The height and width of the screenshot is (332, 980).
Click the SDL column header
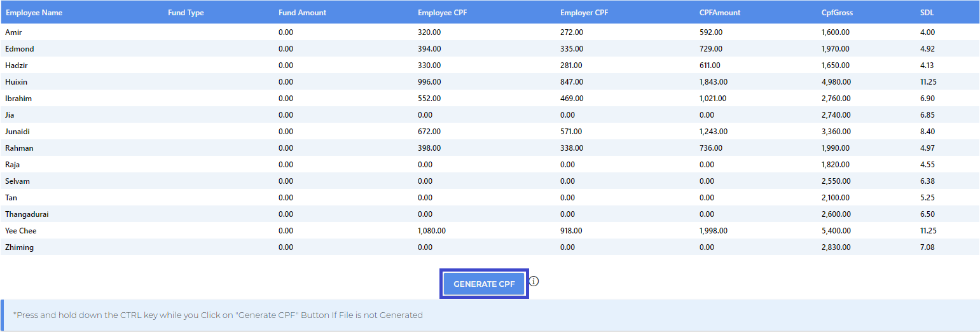[927, 13]
